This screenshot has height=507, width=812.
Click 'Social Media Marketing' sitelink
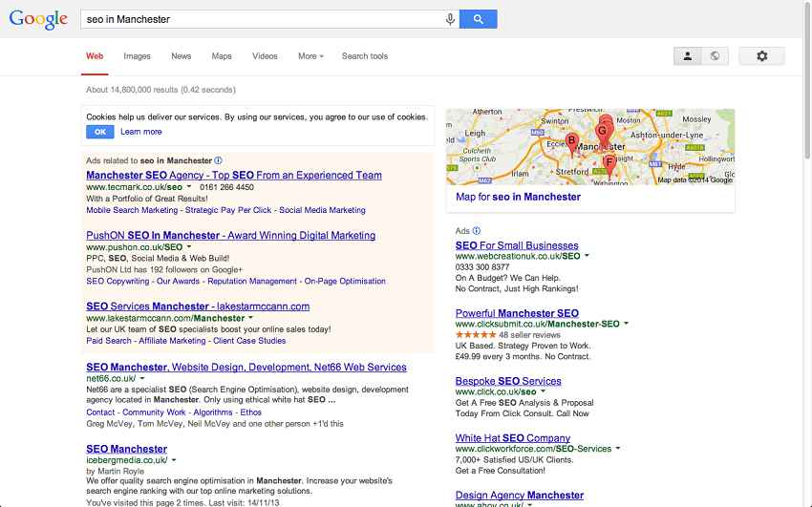coord(322,210)
